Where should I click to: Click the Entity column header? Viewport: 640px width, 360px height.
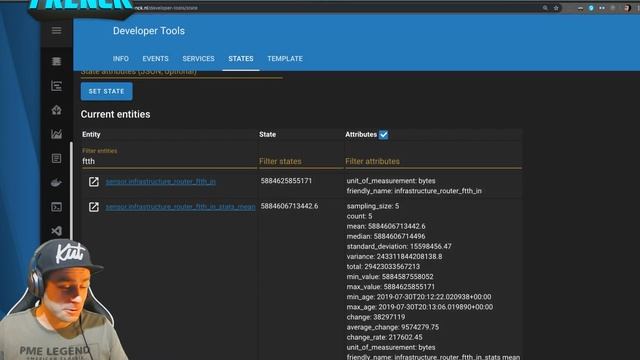pos(91,134)
